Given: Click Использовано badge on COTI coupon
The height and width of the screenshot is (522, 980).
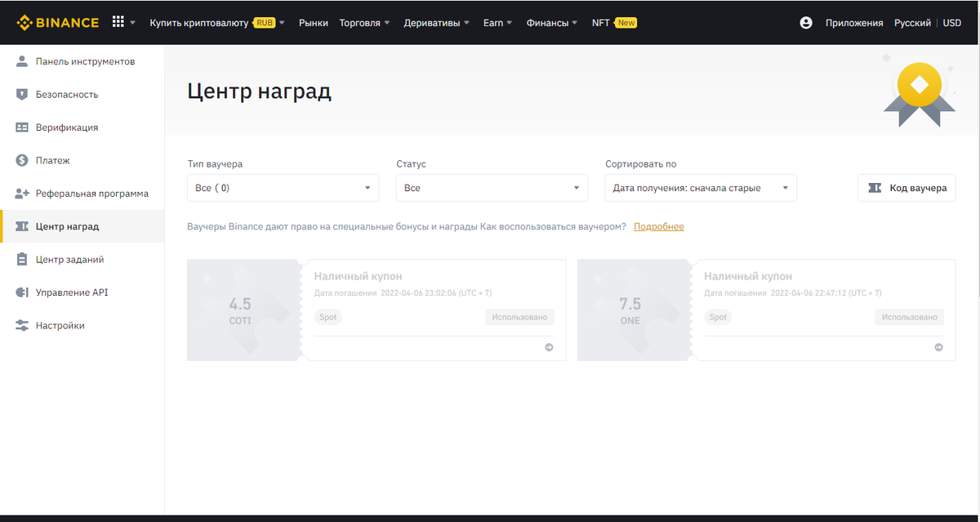Looking at the screenshot, I should pyautogui.click(x=520, y=317).
